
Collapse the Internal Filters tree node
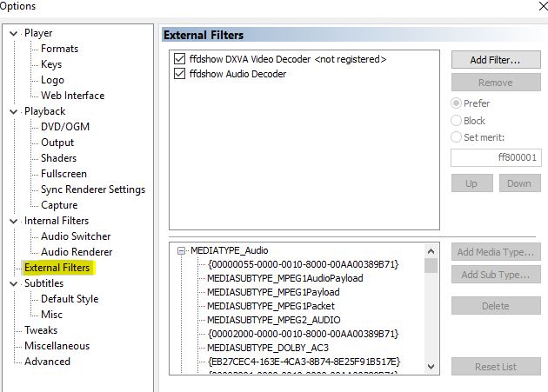point(13,221)
